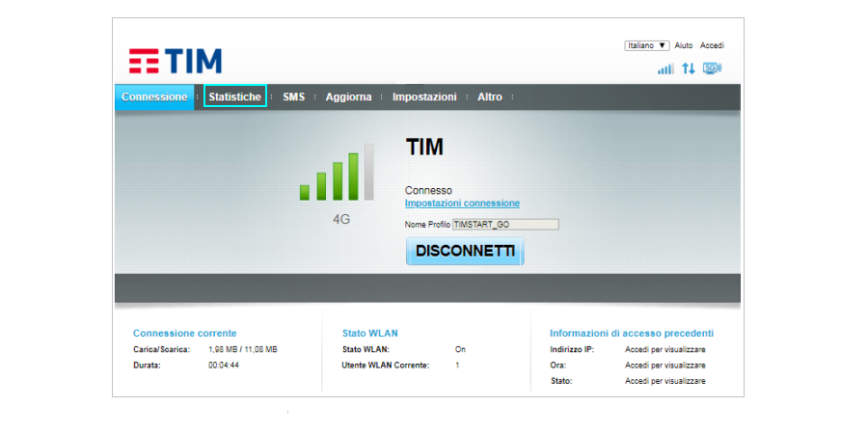This screenshot has width=868, height=434.
Task: Click the data transfer arrows icon
Action: (x=688, y=68)
